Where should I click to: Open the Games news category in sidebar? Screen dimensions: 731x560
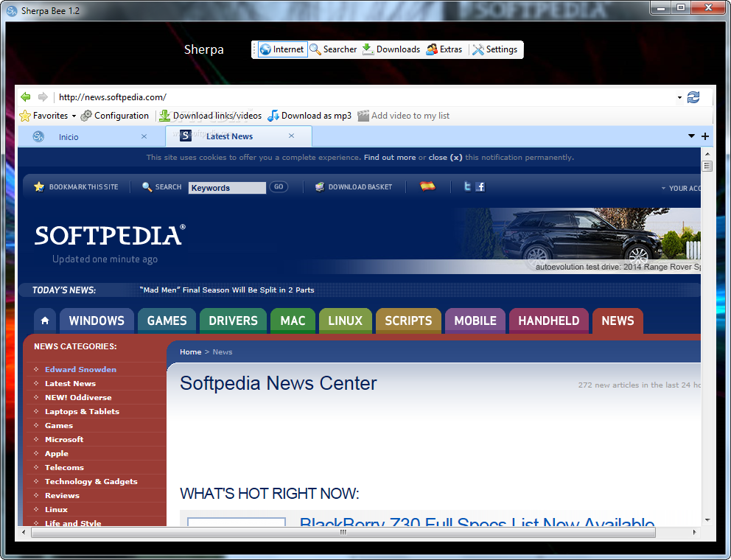(x=59, y=425)
